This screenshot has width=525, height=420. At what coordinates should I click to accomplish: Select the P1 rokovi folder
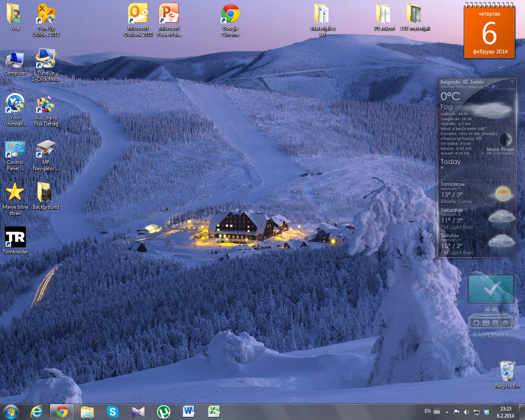click(x=384, y=17)
